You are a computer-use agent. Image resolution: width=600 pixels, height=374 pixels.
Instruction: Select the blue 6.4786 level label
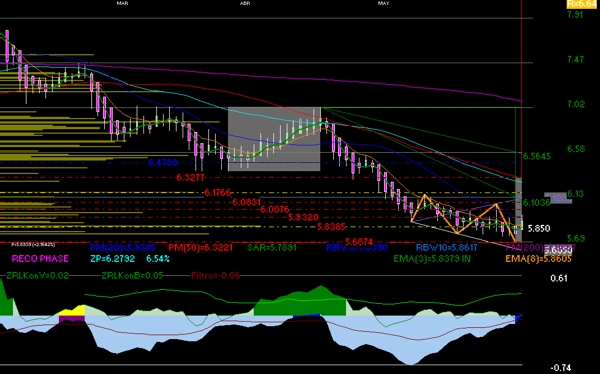(163, 162)
